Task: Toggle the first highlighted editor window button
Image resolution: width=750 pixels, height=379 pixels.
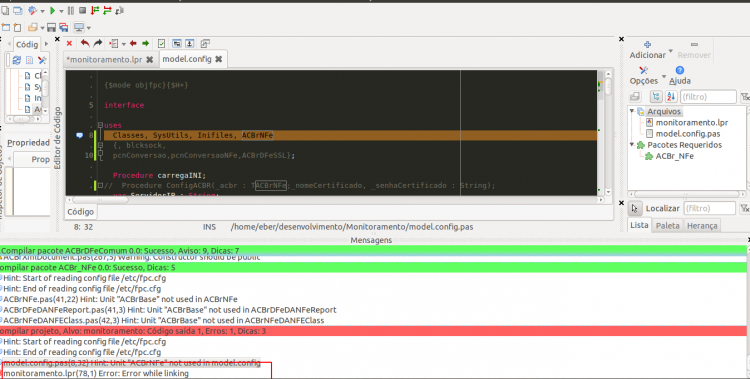Action: [177, 44]
